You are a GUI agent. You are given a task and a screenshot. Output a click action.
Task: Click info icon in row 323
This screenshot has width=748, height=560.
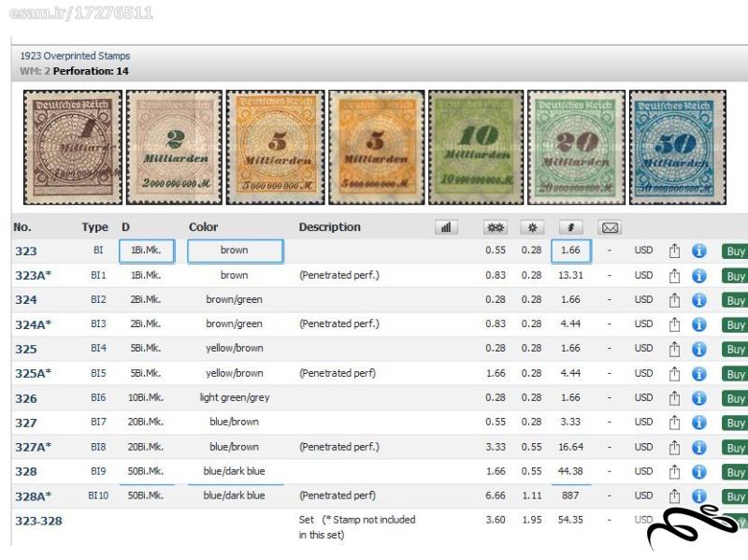(x=698, y=251)
